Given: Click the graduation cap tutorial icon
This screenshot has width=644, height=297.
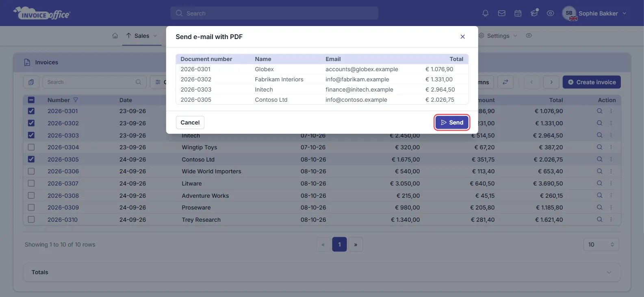Looking at the screenshot, I should point(534,13).
